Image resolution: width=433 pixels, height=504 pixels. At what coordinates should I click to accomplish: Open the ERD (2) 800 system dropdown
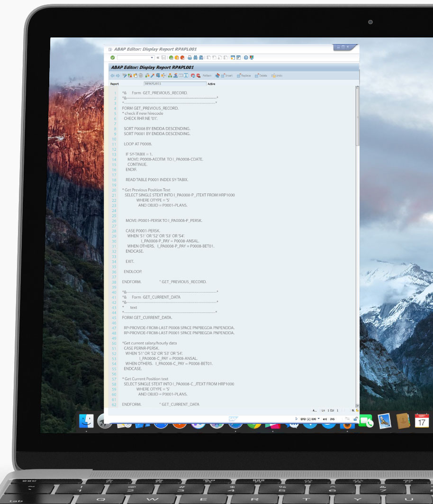(318, 419)
